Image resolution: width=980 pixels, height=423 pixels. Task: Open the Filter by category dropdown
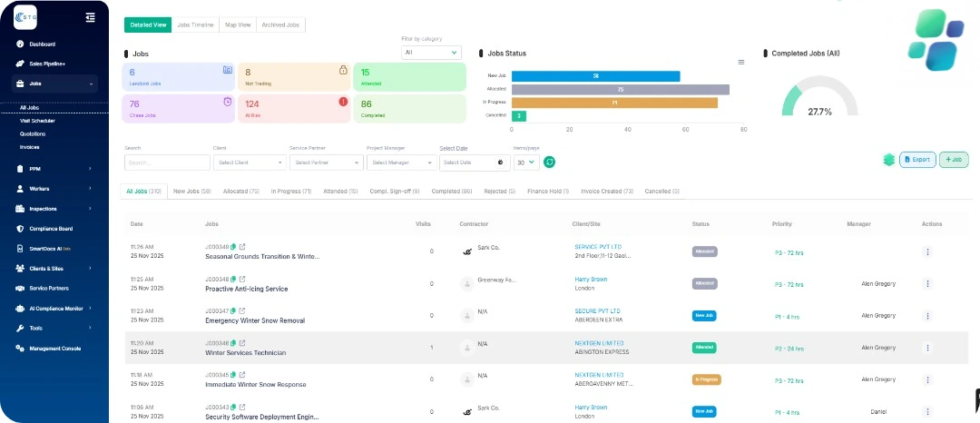pos(431,53)
